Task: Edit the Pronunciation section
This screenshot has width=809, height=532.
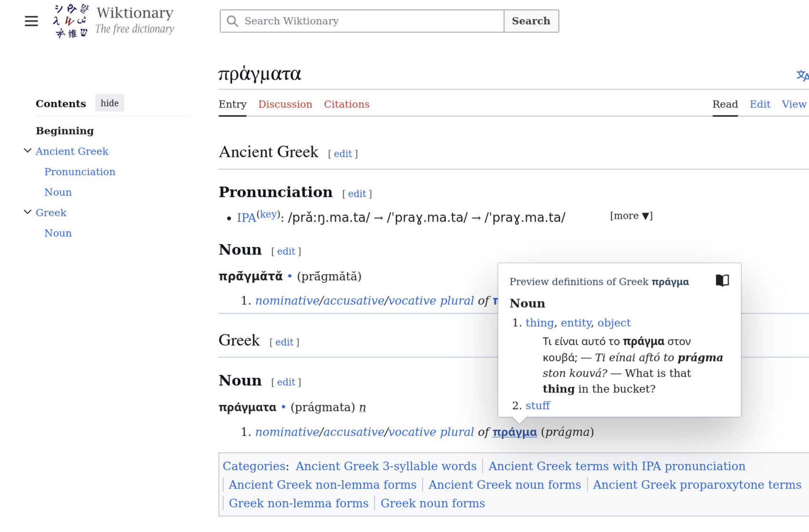Action: (x=357, y=194)
